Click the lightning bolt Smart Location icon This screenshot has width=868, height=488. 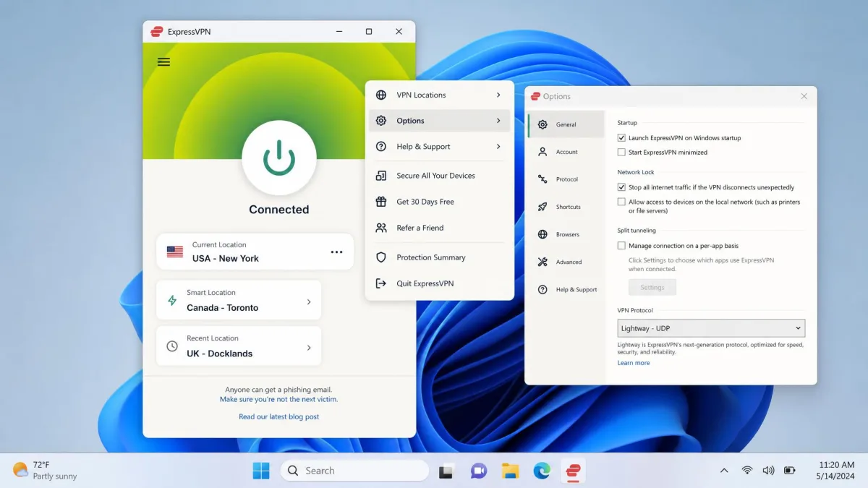172,300
